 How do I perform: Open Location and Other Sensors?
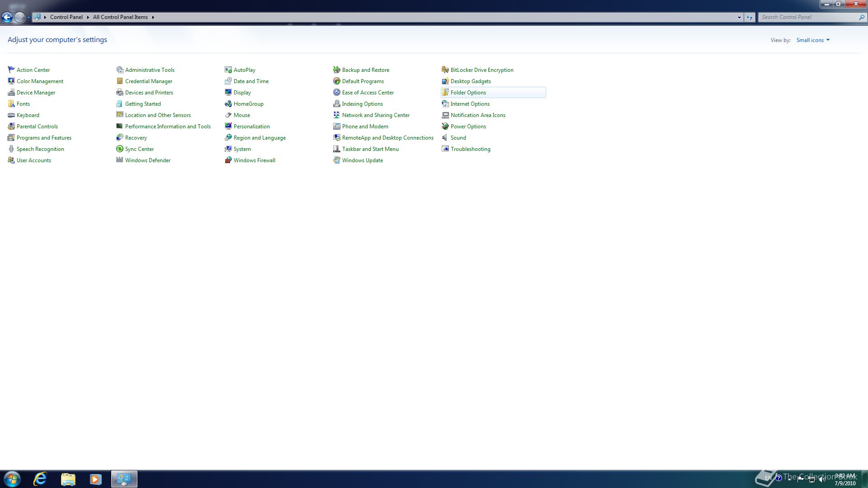[158, 115]
